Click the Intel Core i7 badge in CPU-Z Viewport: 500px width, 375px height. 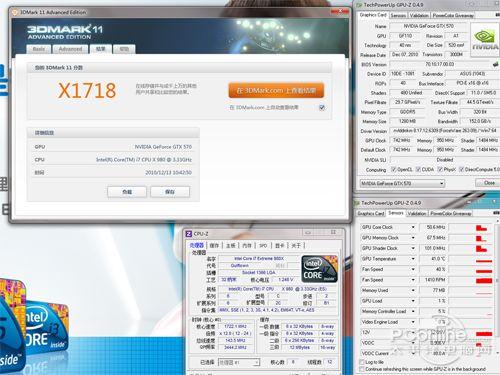(x=319, y=269)
